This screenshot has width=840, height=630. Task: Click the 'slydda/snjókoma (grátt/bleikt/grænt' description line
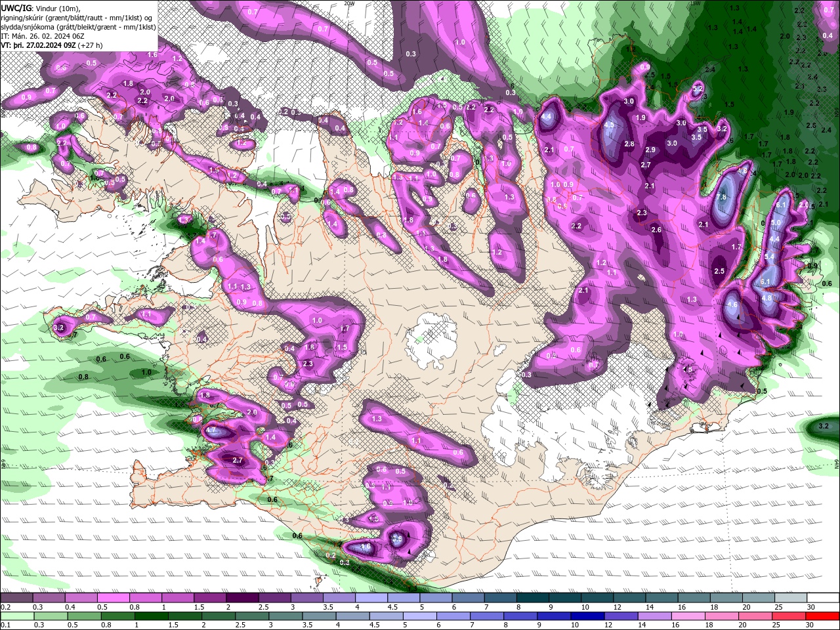pos(78,27)
